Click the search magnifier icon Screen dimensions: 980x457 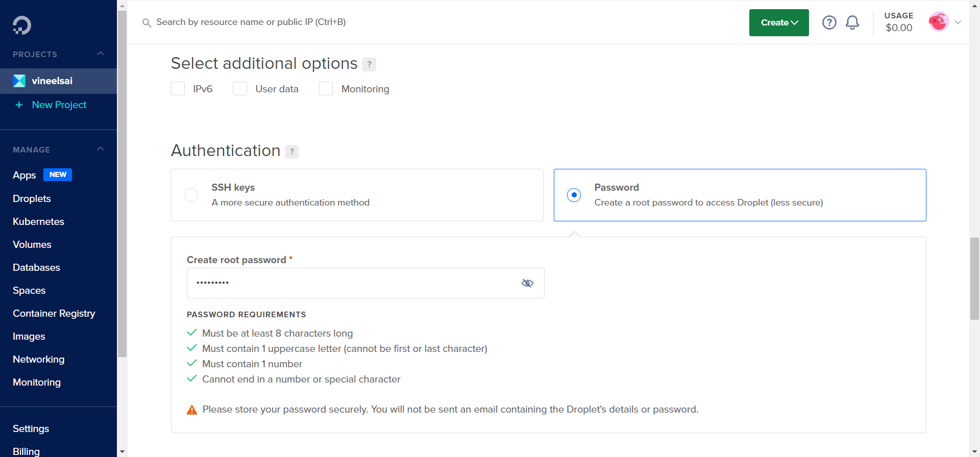pyautogui.click(x=146, y=22)
